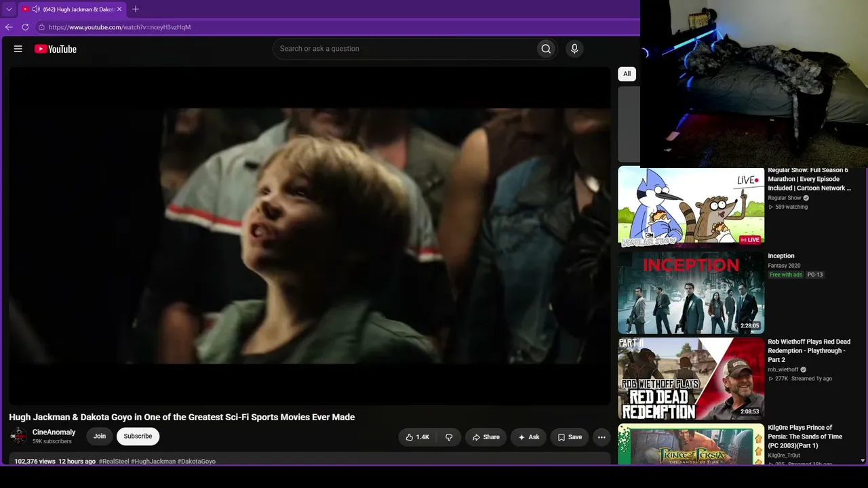Image resolution: width=868 pixels, height=488 pixels.
Task: Open the #DakotaGoyo hashtag
Action: point(197,462)
